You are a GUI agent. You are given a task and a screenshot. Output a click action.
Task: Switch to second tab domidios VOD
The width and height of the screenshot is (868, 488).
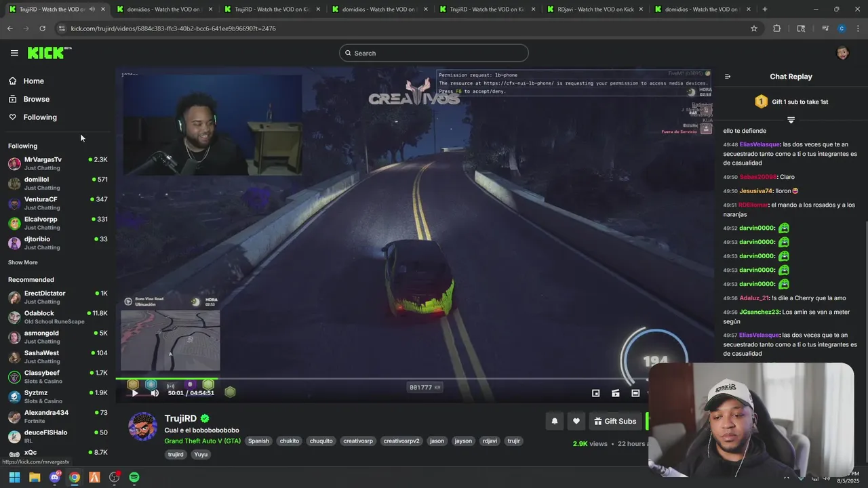tap(163, 9)
